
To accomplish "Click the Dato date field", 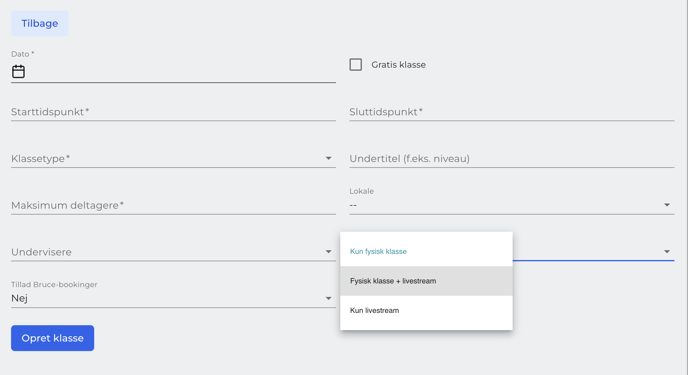I will (x=173, y=67).
